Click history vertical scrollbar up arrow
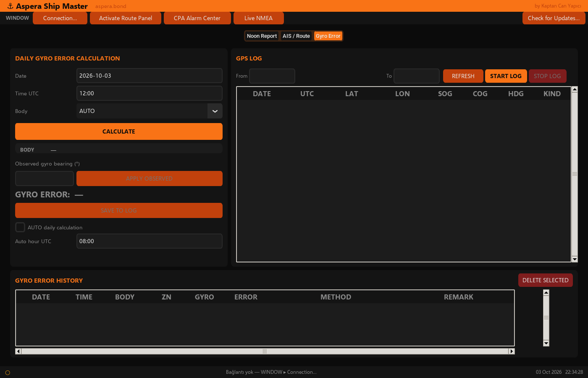The width and height of the screenshot is (588, 378). (x=546, y=293)
